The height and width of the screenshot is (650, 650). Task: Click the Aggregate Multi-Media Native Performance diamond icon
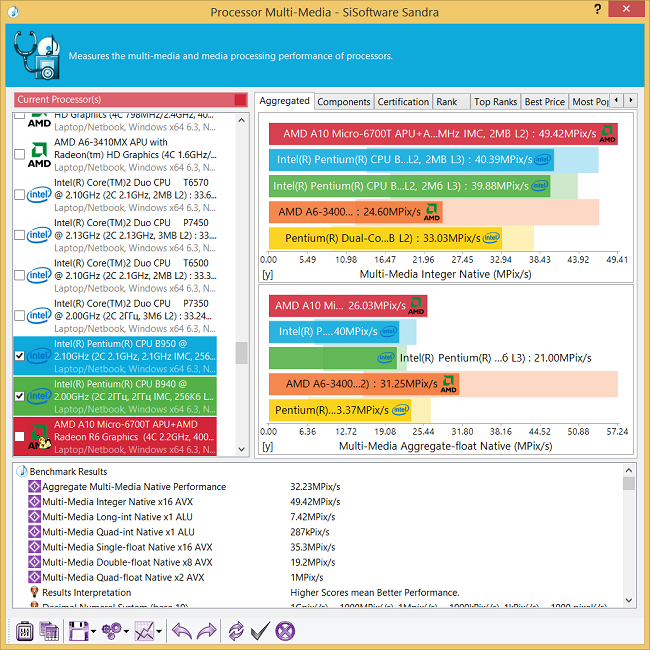(34, 486)
